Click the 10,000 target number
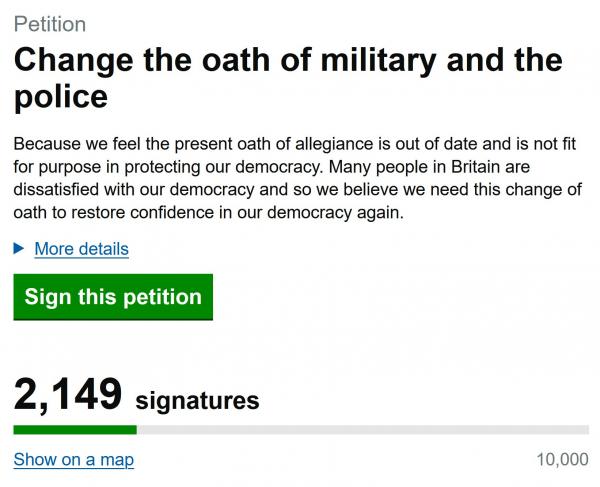The width and height of the screenshot is (600, 487). pos(562,460)
